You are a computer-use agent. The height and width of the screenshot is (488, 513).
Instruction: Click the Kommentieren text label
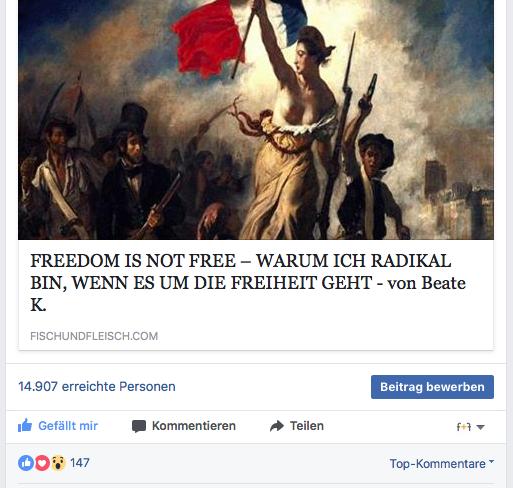(194, 426)
